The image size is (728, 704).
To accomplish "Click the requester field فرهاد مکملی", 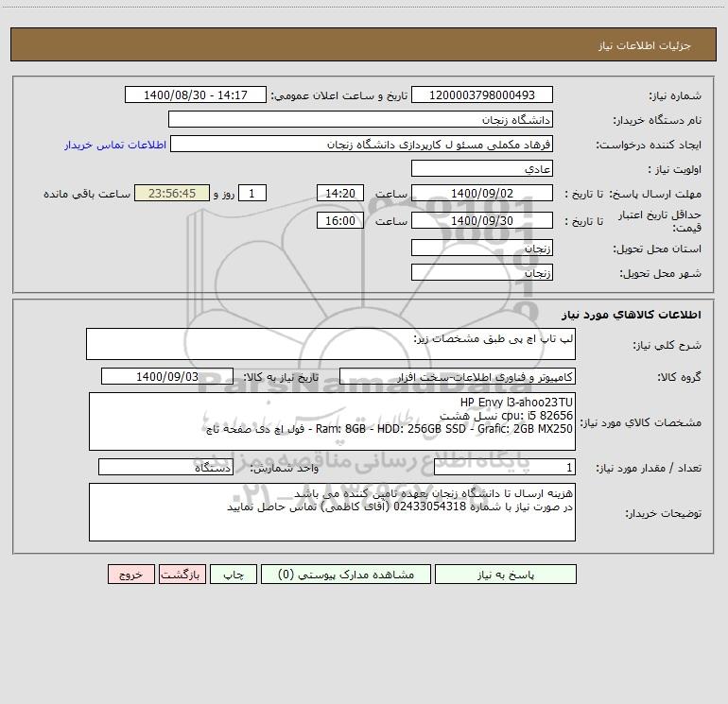I will [361, 144].
